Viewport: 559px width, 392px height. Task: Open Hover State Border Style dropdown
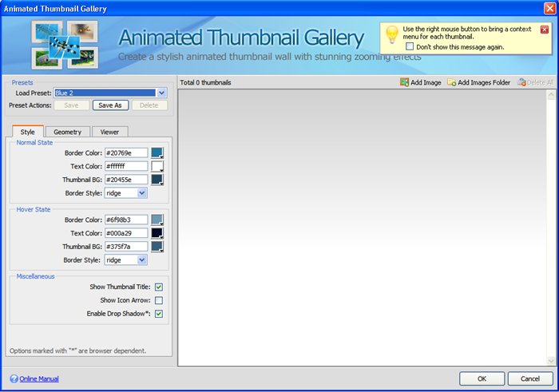coord(142,260)
